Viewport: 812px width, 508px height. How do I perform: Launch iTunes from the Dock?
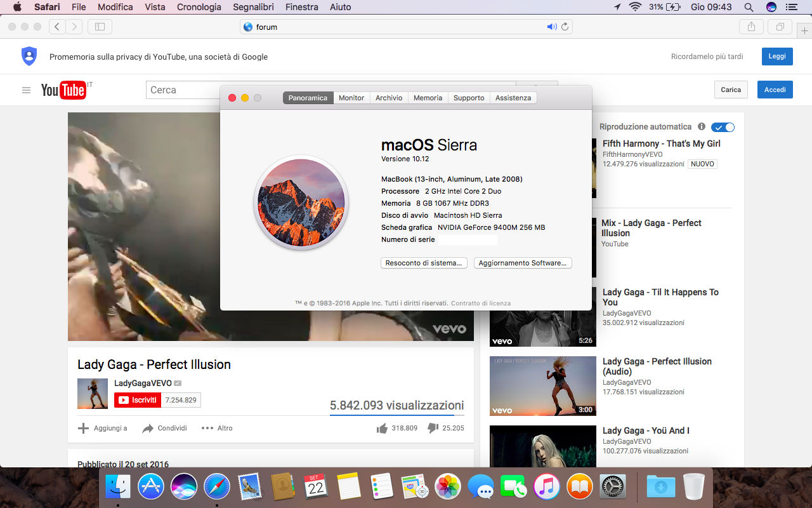point(547,487)
